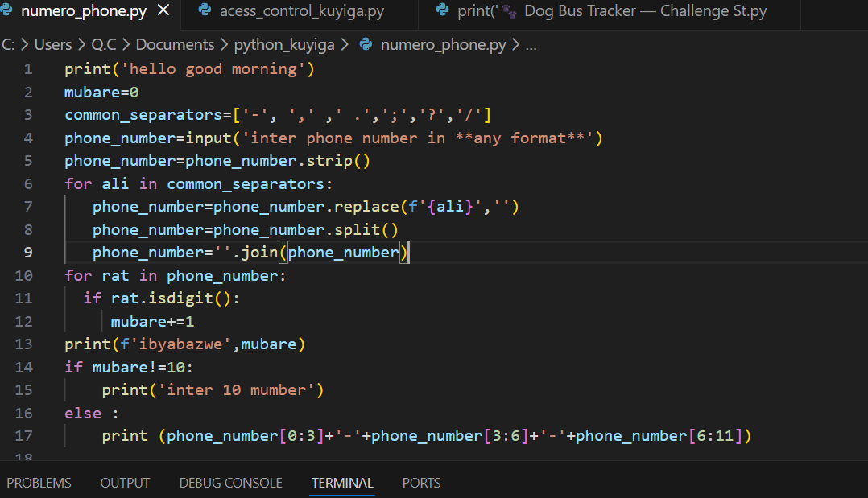Click the replace(f'{ali}','') call
The height and width of the screenshot is (498, 868).
[426, 207]
